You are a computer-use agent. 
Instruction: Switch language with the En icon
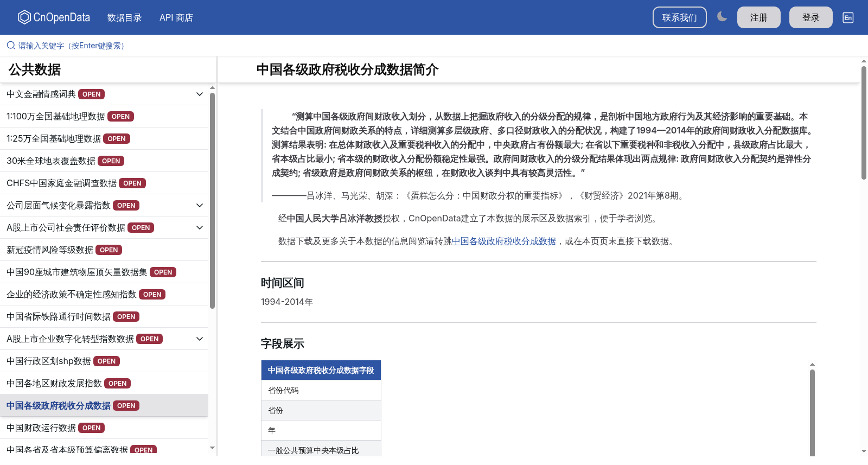click(x=848, y=17)
